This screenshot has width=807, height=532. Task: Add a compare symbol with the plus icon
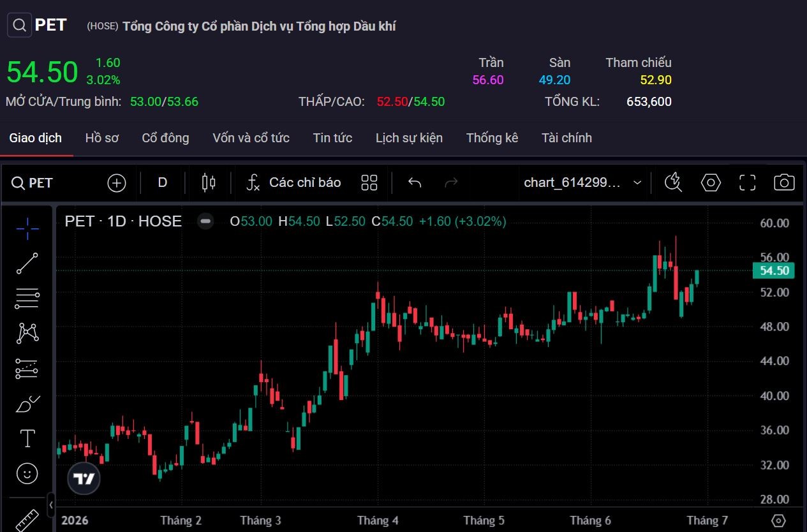pyautogui.click(x=117, y=183)
